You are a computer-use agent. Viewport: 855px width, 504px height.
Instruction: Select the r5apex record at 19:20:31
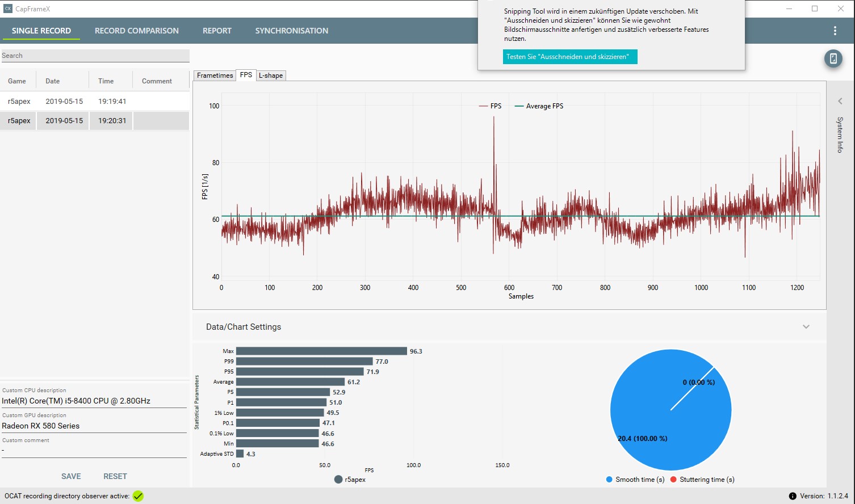coord(95,121)
